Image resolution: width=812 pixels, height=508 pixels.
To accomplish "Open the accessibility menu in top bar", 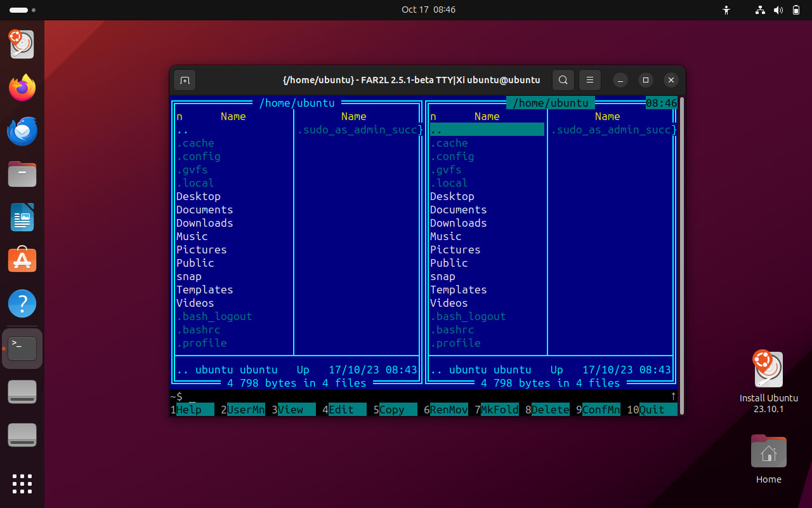I will (727, 10).
